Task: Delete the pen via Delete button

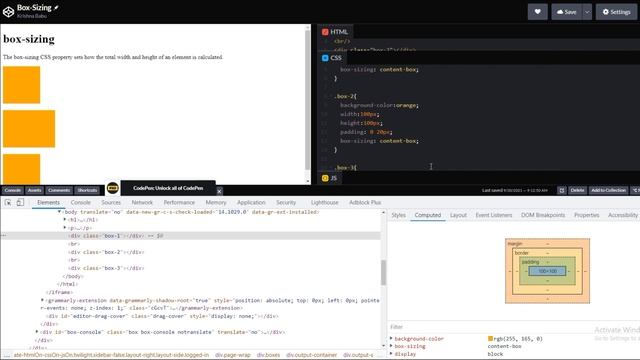Action: click(577, 190)
